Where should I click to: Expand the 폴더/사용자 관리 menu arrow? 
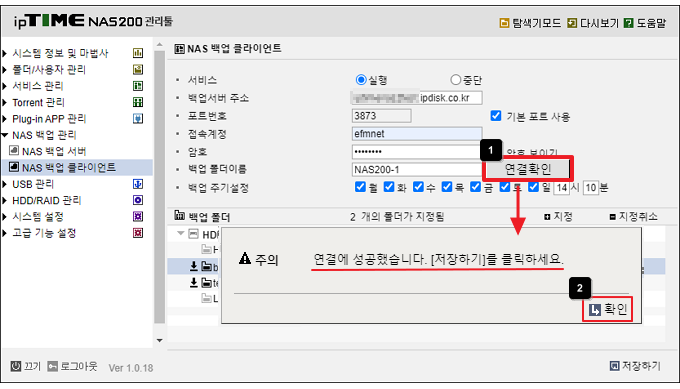5,69
